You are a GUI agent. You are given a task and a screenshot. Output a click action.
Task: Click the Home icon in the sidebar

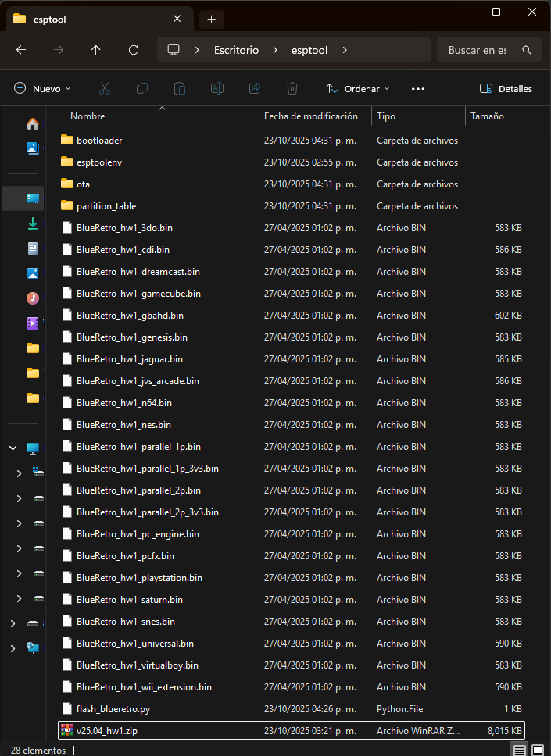point(33,124)
